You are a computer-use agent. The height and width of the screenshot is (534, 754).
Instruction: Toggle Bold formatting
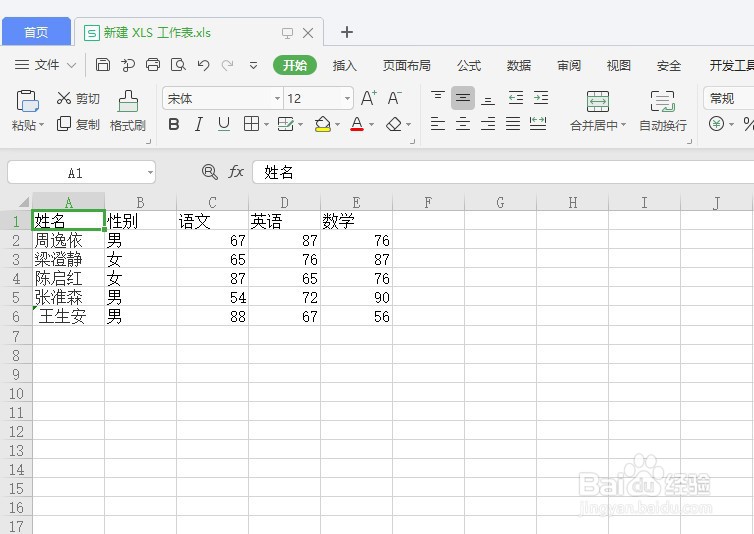tap(174, 125)
